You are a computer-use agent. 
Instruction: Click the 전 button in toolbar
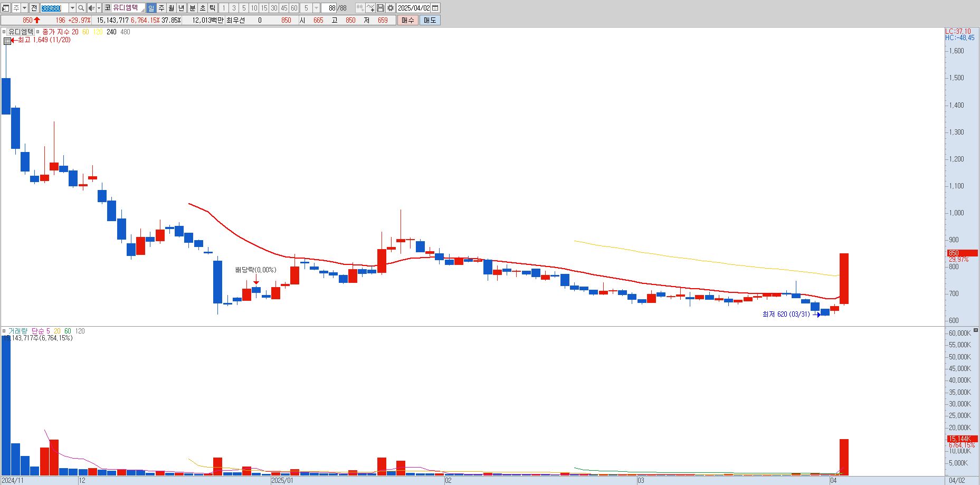[x=34, y=8]
